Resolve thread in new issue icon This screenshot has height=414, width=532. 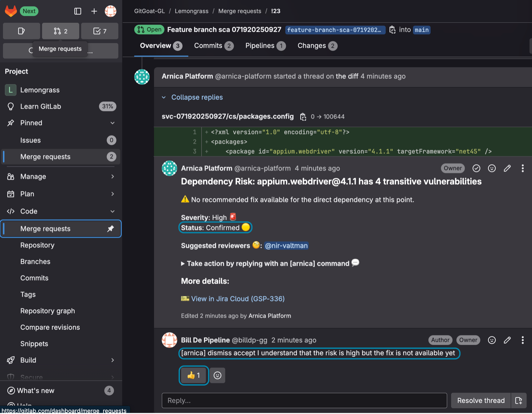(519, 401)
